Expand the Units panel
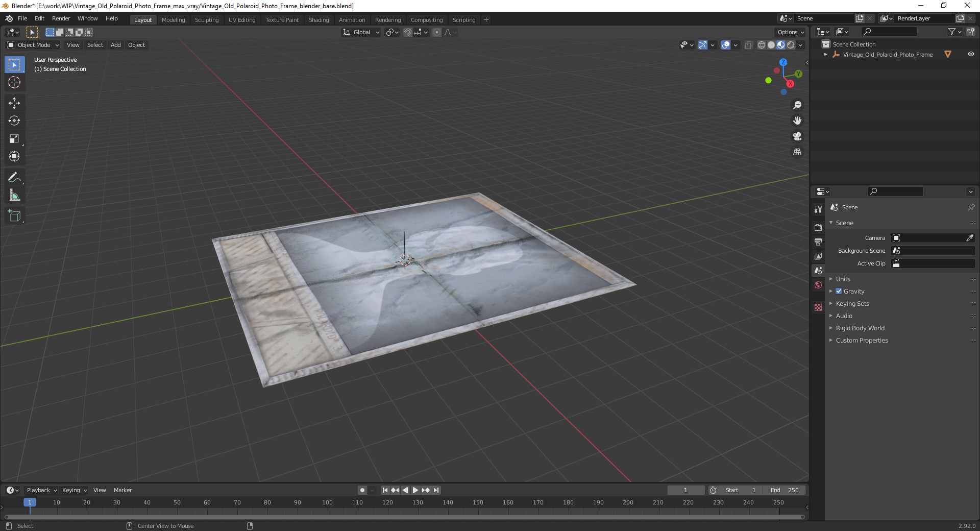The image size is (980, 531). 843,279
